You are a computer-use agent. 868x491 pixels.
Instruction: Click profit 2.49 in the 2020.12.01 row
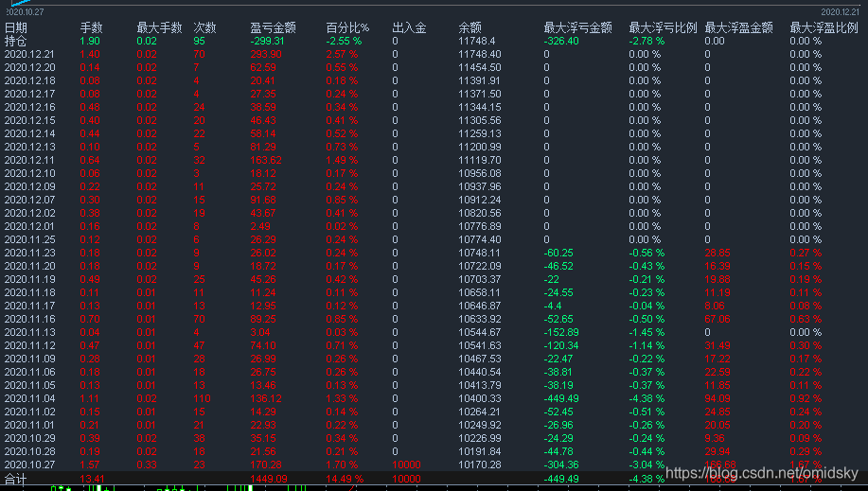(x=260, y=226)
